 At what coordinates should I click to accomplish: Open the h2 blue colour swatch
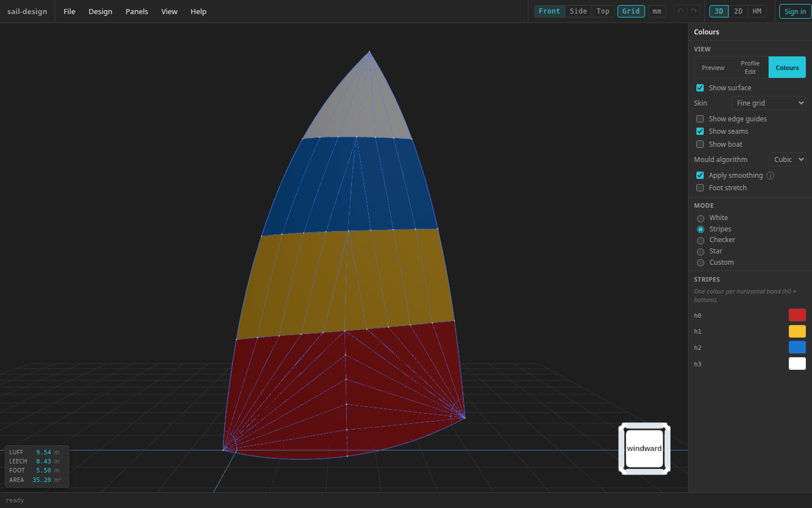[797, 347]
